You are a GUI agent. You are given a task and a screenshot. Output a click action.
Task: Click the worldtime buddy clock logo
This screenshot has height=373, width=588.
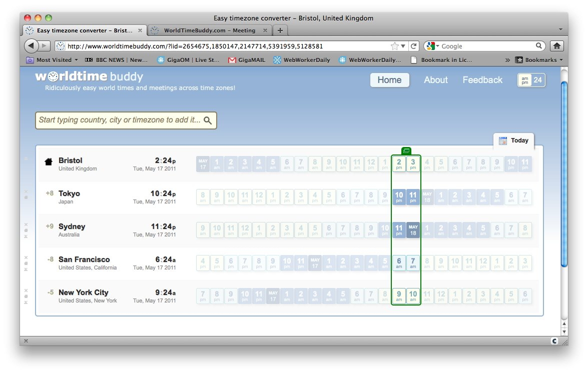point(53,76)
